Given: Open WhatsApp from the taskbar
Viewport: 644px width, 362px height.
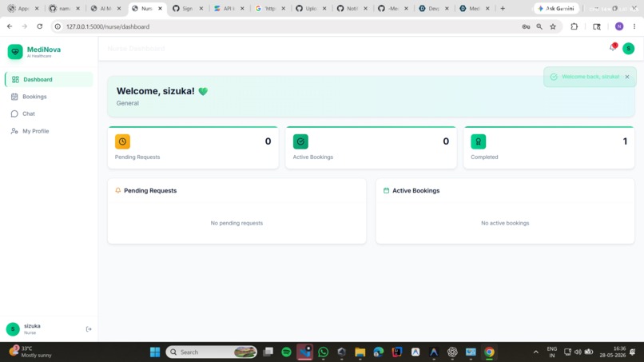Looking at the screenshot, I should pyautogui.click(x=324, y=352).
